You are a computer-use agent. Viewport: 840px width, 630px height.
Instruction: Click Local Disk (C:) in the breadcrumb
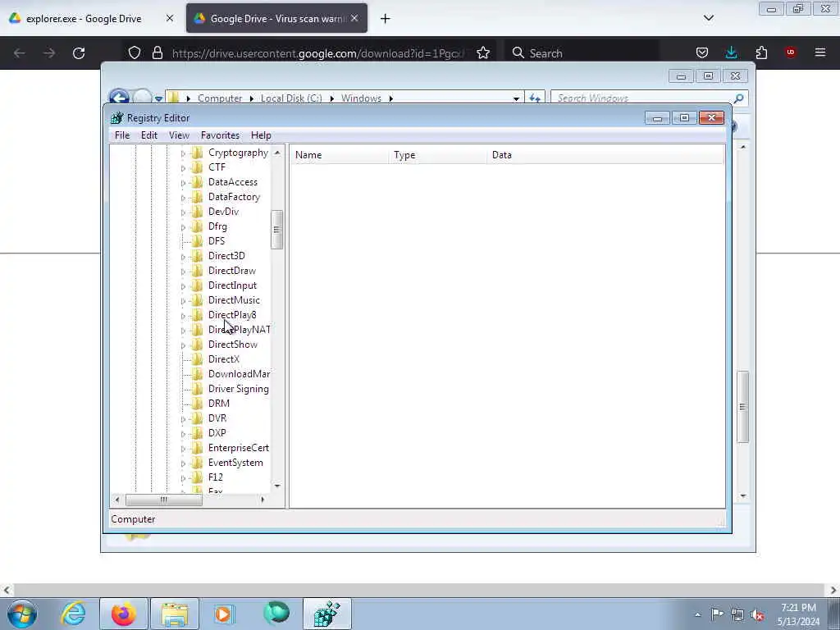[x=291, y=98]
